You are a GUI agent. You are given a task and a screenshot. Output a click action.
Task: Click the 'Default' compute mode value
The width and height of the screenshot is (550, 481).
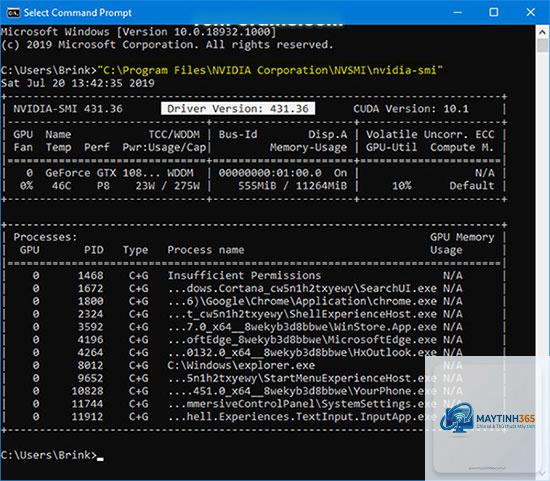(472, 186)
